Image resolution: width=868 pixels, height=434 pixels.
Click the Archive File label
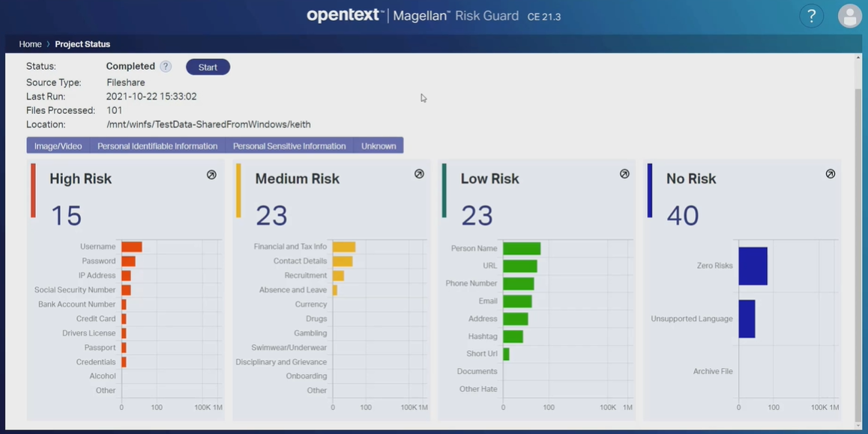[713, 372]
